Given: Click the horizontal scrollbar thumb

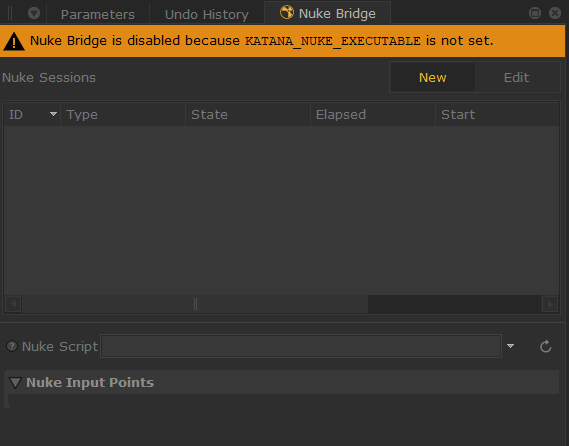Looking at the screenshot, I should [x=195, y=304].
